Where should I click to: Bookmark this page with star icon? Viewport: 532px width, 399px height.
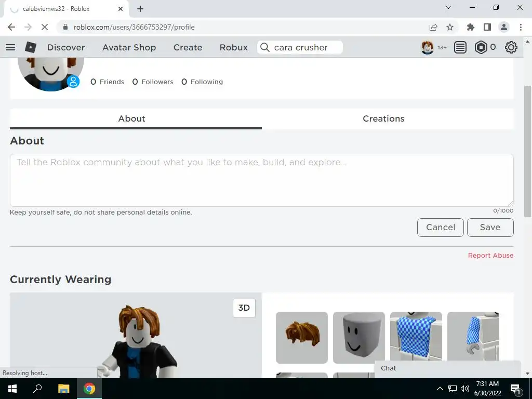coord(450,27)
